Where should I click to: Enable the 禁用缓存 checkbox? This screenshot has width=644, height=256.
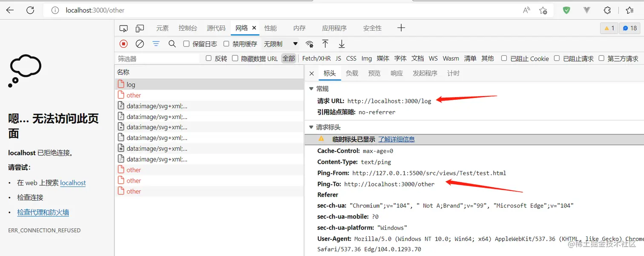tap(226, 44)
